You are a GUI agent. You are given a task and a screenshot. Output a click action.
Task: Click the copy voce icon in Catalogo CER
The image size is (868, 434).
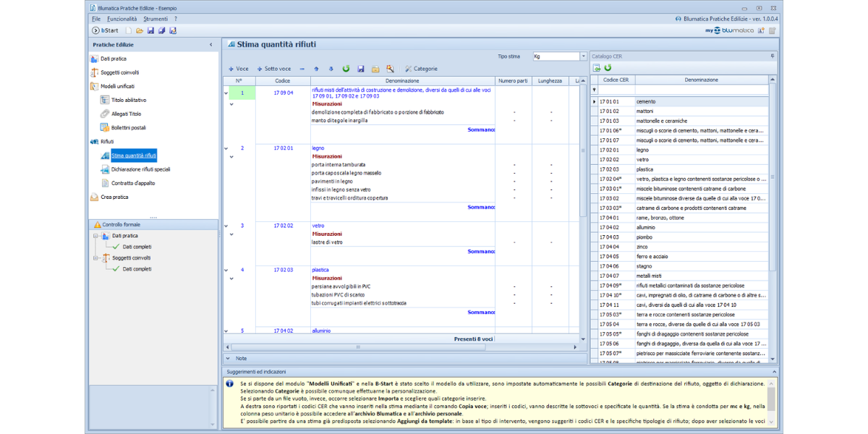click(597, 68)
